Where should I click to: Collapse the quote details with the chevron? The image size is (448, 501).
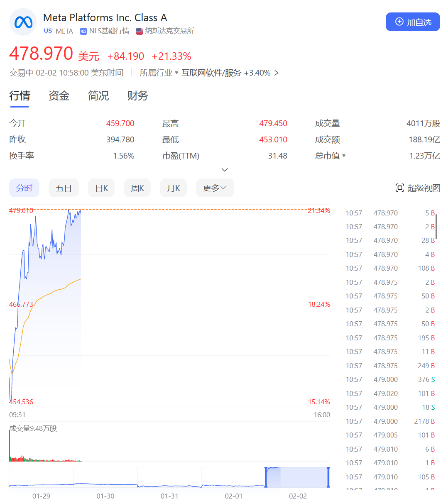(225, 169)
